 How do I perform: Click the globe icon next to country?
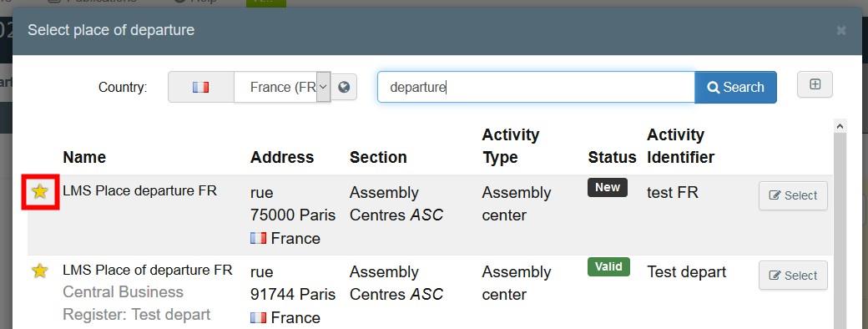[344, 87]
